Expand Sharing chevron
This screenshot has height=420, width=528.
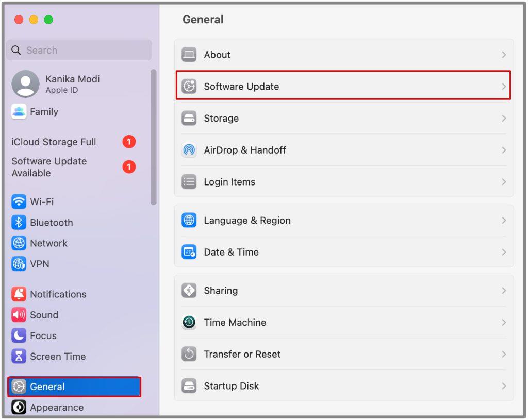[x=504, y=291]
